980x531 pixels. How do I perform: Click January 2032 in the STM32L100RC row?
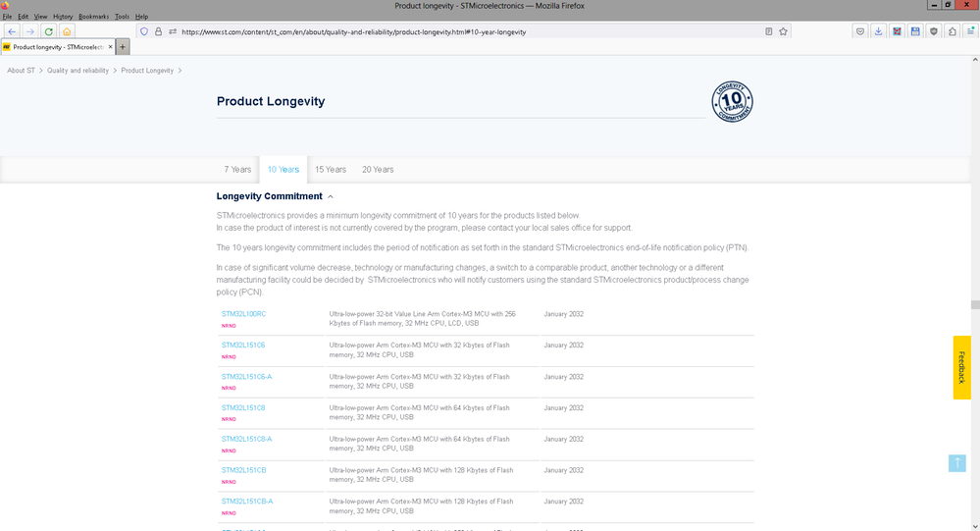click(x=563, y=314)
